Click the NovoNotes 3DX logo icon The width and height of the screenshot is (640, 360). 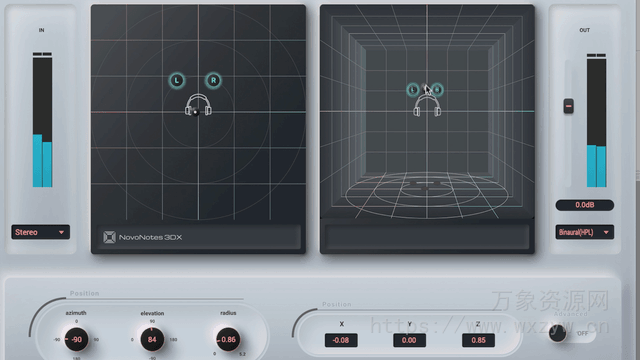[109, 237]
